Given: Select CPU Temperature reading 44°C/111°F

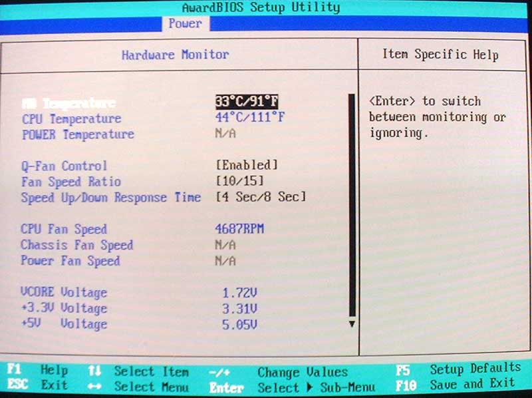Looking at the screenshot, I should (249, 118).
